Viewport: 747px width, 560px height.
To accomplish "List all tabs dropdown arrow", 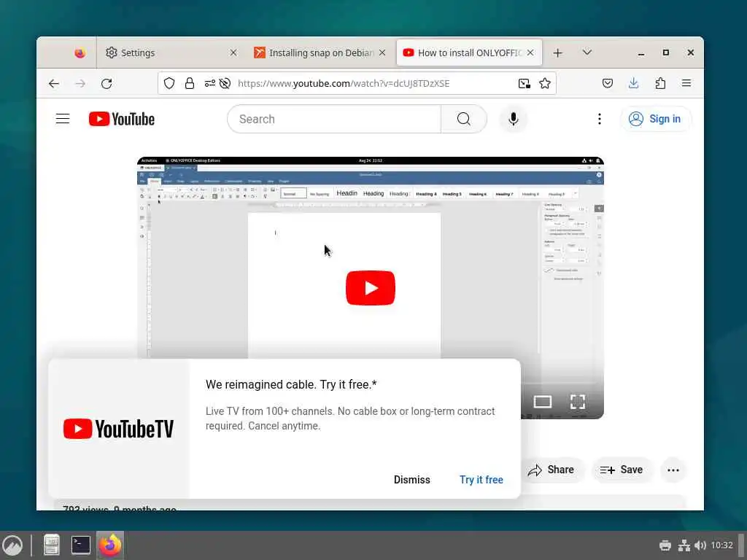I will pos(587,52).
